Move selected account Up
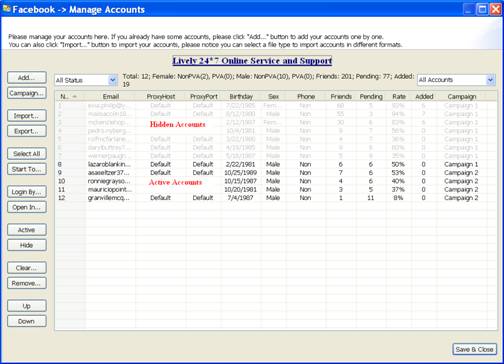Viewport: 504px width, 364px height. 27,306
